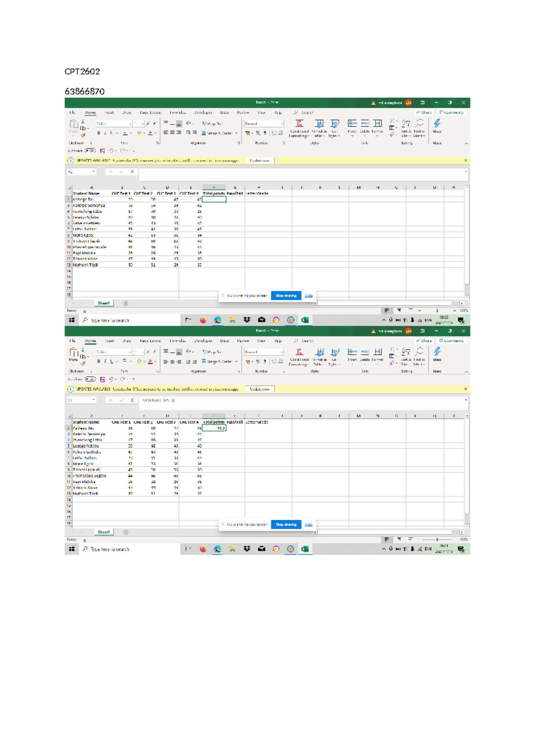This screenshot has width=535, height=756.
Task: Toggle Bold in second Excel screenshot
Action: click(x=99, y=362)
